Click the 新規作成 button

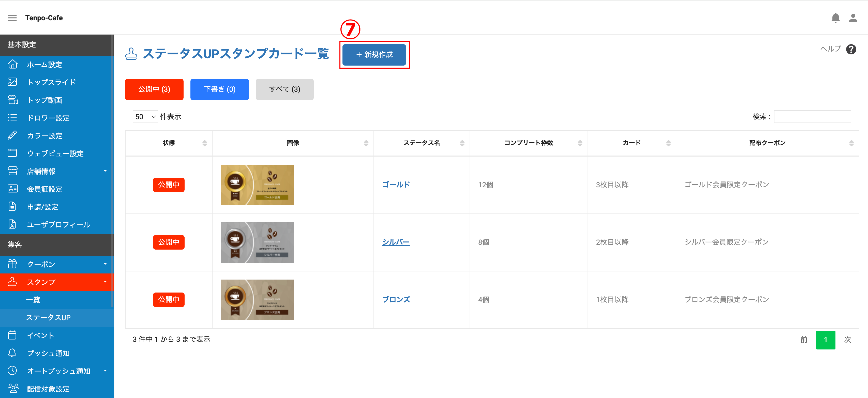374,55
